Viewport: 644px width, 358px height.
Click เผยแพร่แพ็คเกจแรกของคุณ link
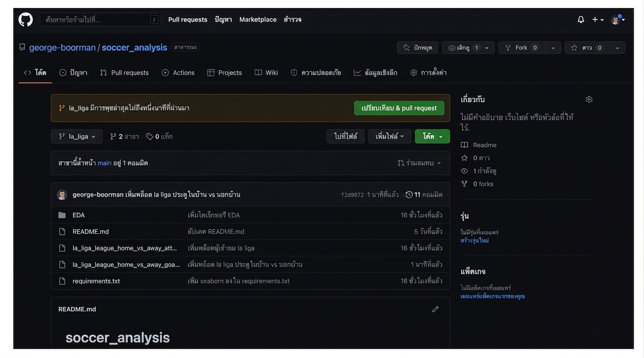pos(493,296)
